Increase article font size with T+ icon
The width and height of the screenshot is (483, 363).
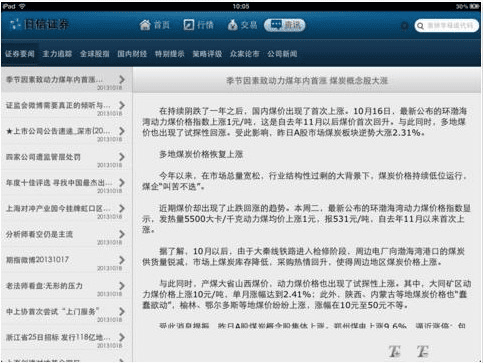(395, 351)
